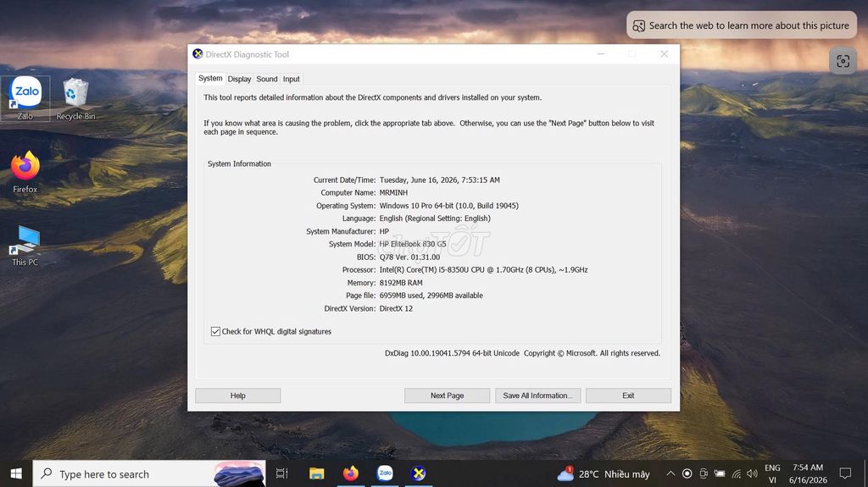Click the 8192MB RAM memory value

coord(401,283)
